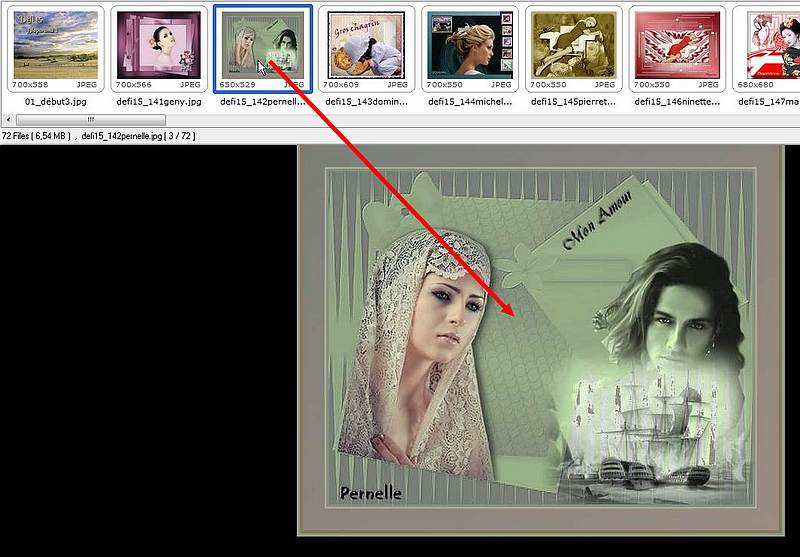
Task: Click the defi15_143domin file name label
Action: 365,101
